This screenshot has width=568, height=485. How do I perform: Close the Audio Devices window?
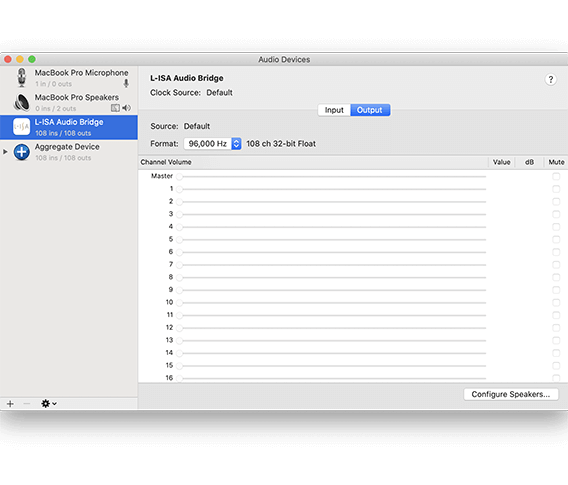(8, 59)
